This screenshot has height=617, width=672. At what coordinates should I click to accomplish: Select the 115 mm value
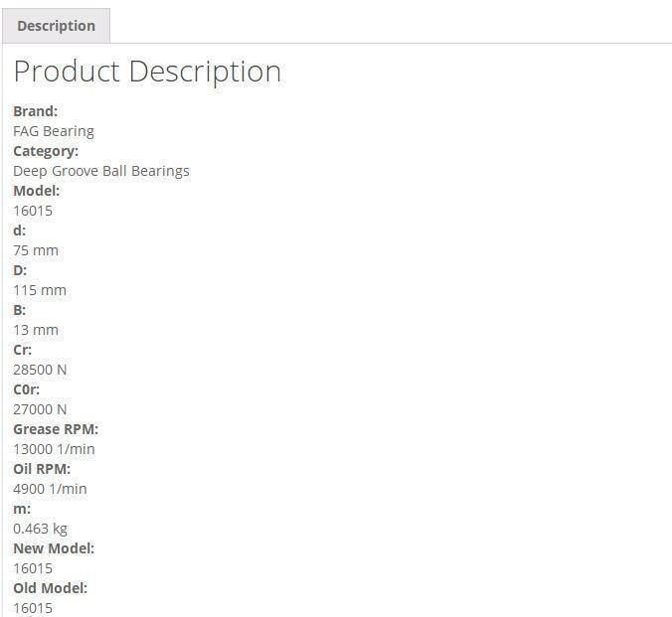(40, 290)
